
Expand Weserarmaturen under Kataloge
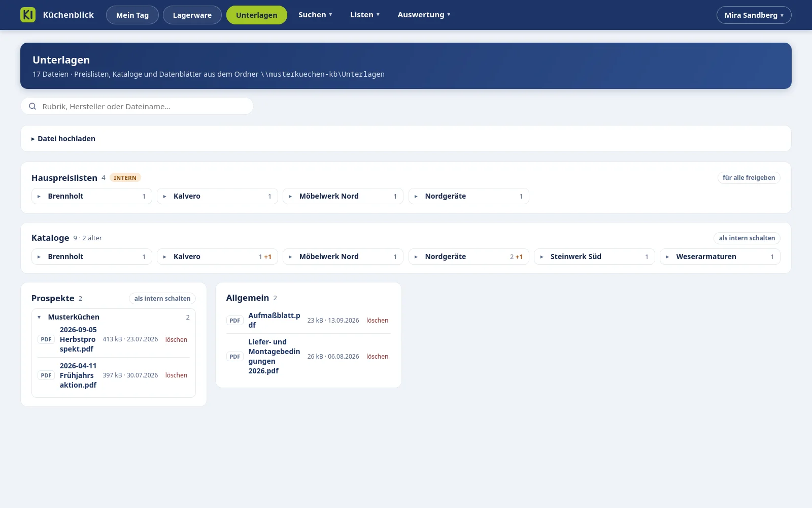720,257
